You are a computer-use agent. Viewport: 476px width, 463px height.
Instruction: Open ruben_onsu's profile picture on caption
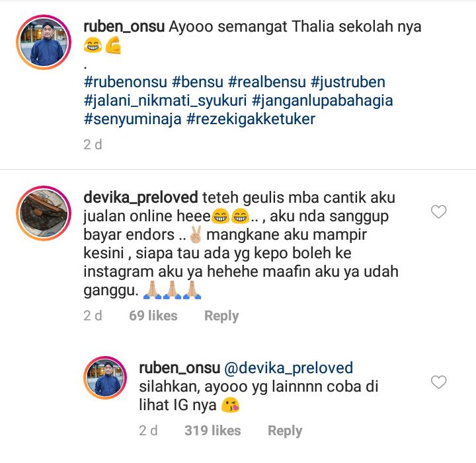[x=44, y=42]
